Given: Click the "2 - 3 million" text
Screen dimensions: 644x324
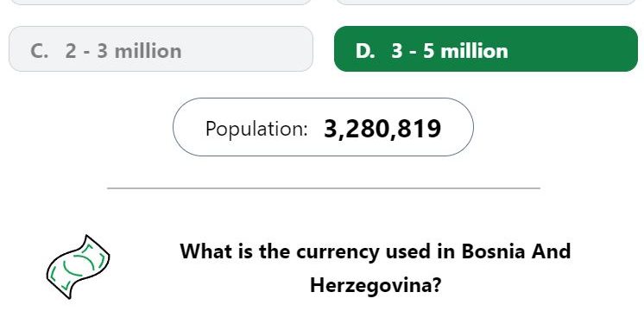Looking at the screenshot, I should 123,51.
